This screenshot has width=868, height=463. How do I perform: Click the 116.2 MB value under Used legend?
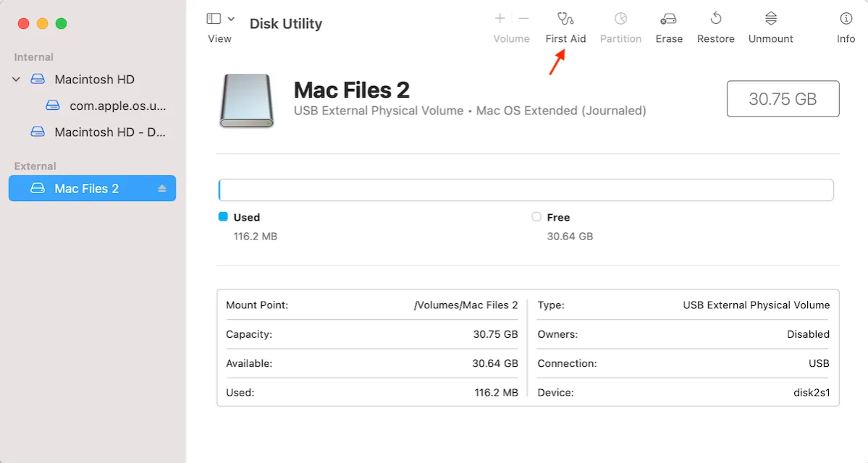[x=256, y=236]
